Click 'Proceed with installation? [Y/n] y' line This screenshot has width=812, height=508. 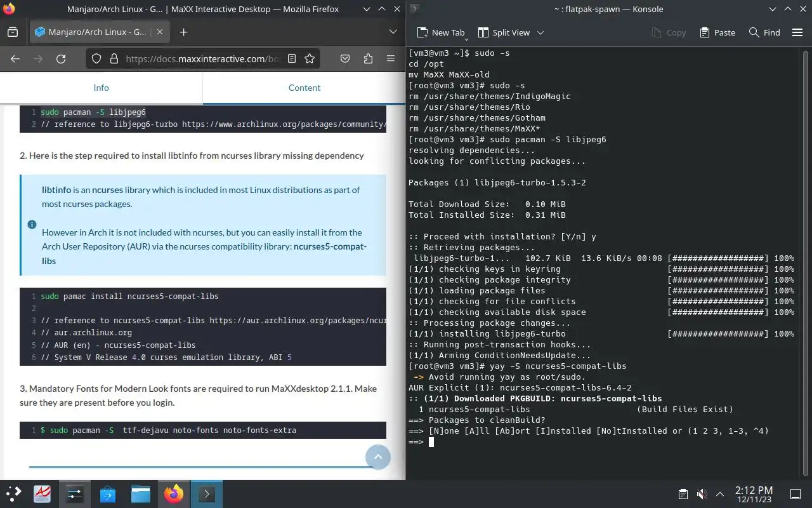pyautogui.click(x=502, y=237)
